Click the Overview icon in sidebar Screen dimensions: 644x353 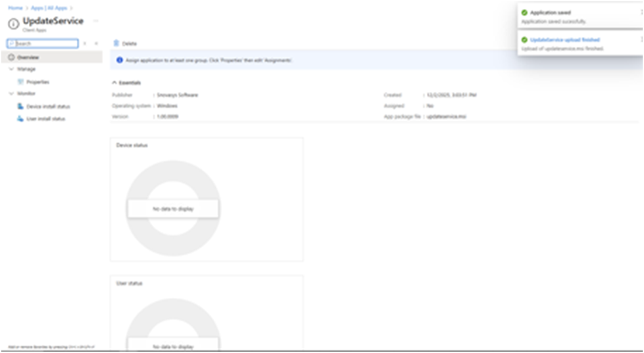point(11,57)
